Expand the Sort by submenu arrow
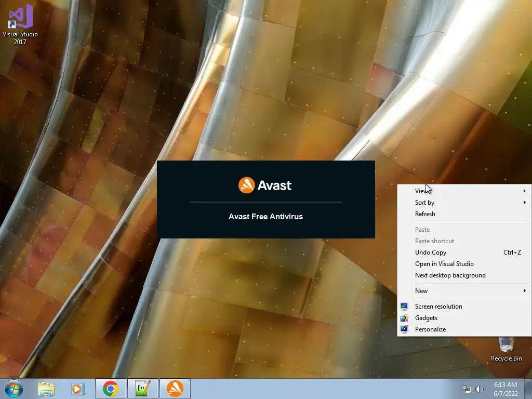 point(525,203)
